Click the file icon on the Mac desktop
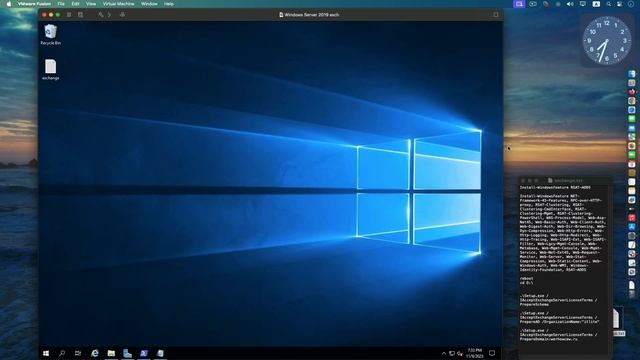The height and width of the screenshot is (360, 640). click(617, 318)
